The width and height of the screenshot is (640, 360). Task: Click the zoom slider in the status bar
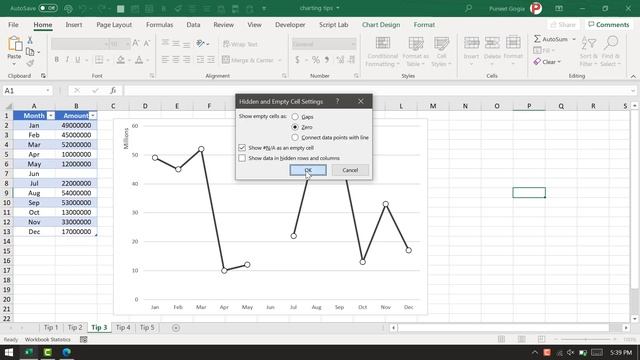[x=586, y=339]
